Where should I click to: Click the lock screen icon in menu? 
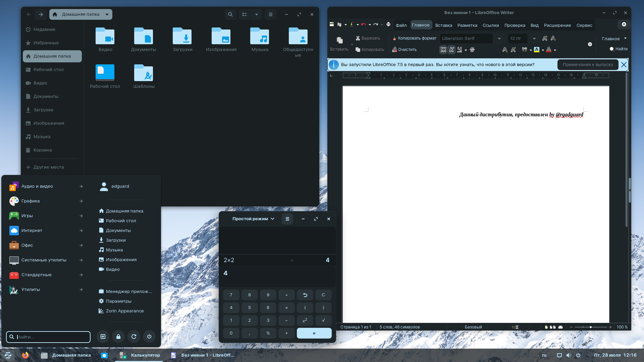118,337
